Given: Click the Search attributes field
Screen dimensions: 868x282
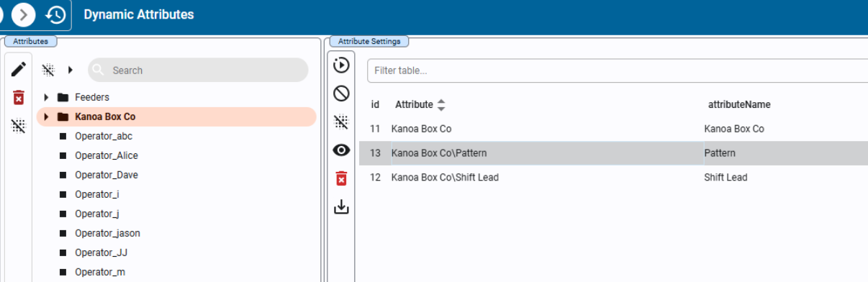Looking at the screenshot, I should pos(198,70).
